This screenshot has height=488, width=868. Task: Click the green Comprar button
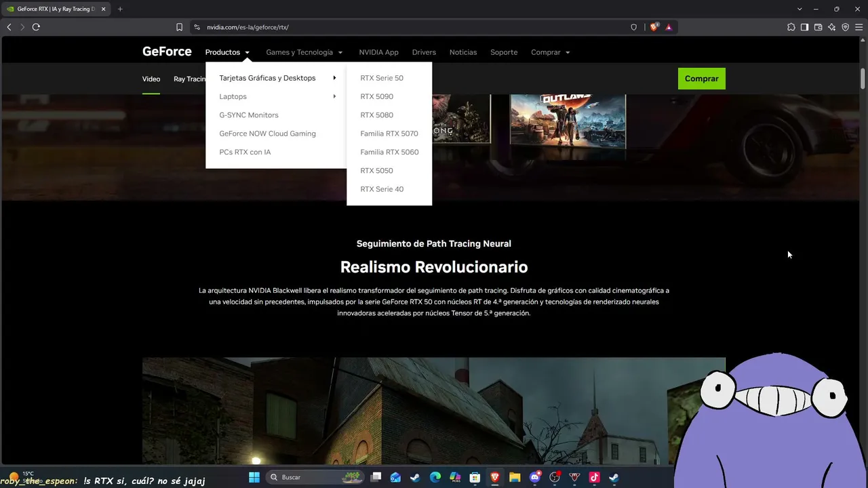click(x=702, y=79)
